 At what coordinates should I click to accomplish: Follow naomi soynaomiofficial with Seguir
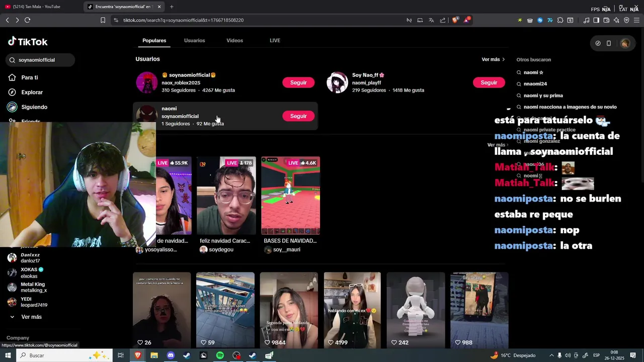coord(298,116)
